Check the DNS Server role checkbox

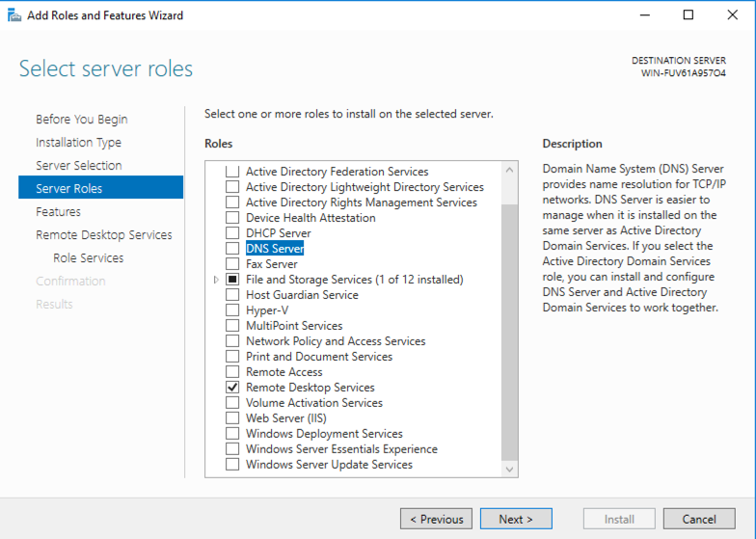tap(232, 249)
